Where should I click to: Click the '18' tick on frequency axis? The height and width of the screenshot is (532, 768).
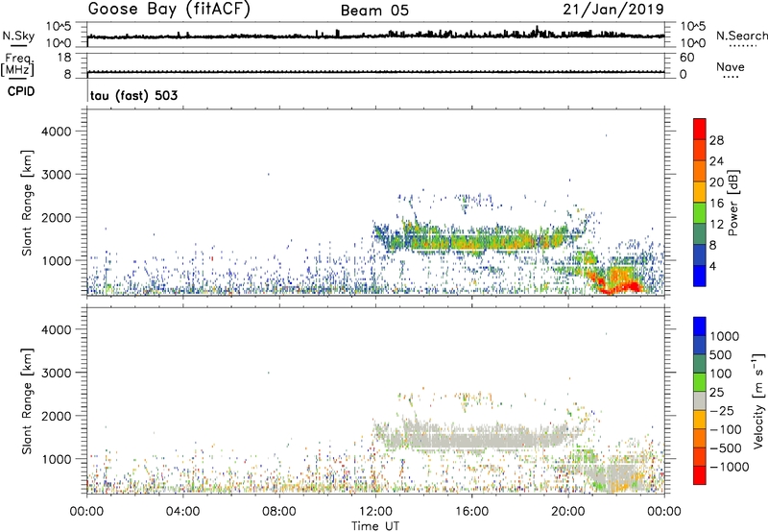coord(63,58)
